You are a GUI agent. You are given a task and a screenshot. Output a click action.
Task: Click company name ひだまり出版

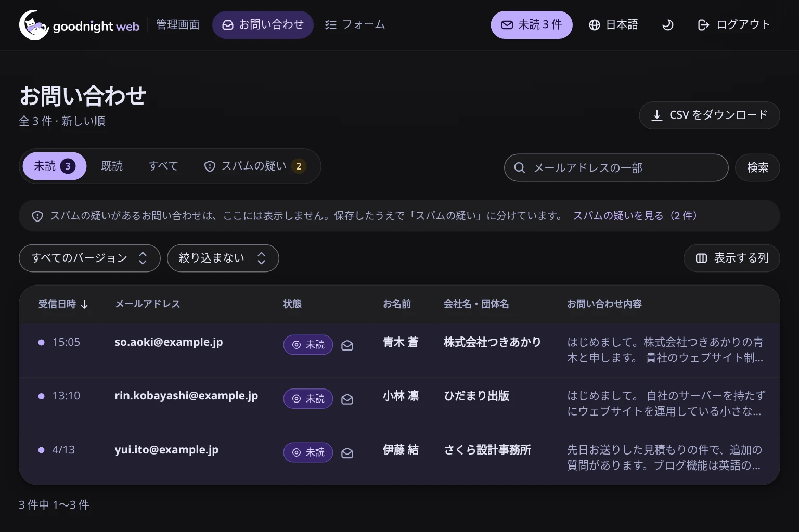pyautogui.click(x=476, y=396)
